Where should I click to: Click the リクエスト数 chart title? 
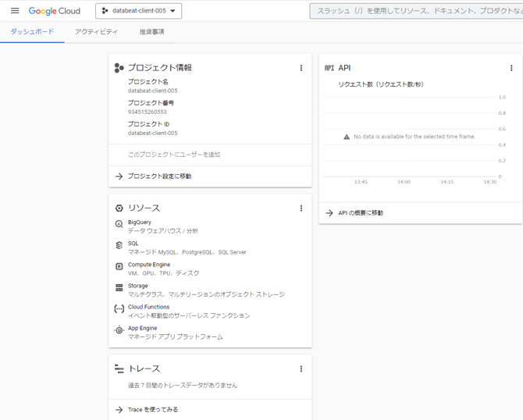(381, 84)
